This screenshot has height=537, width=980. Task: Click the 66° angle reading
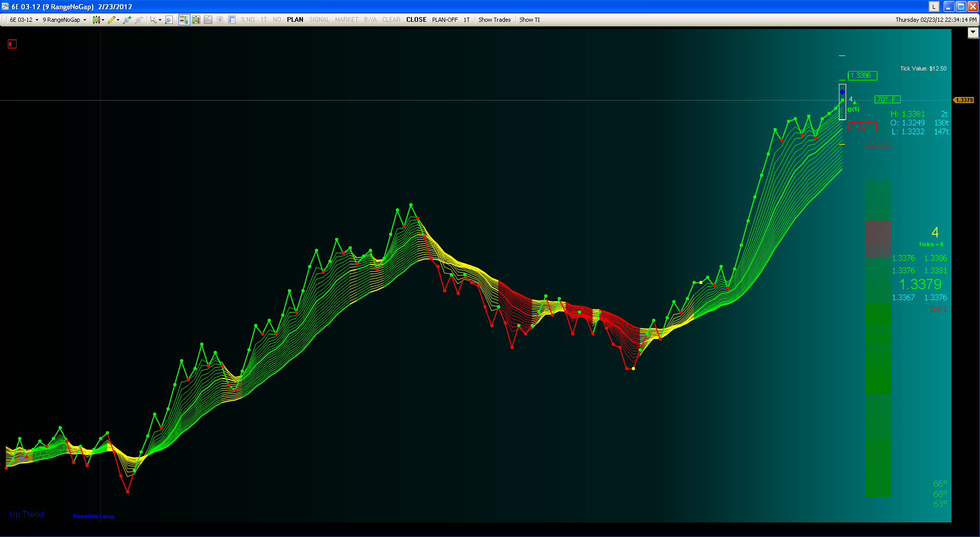coord(940,484)
